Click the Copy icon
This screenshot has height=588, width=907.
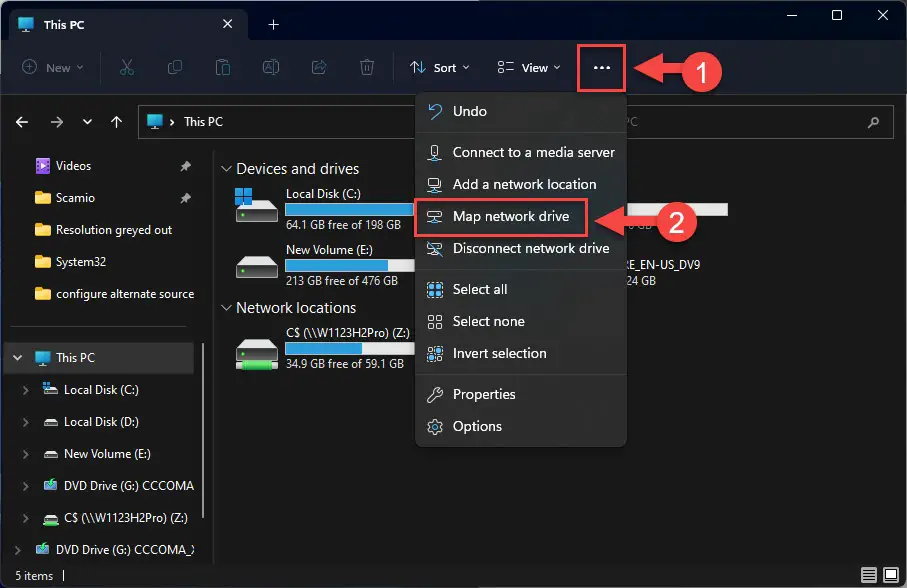pyautogui.click(x=175, y=67)
